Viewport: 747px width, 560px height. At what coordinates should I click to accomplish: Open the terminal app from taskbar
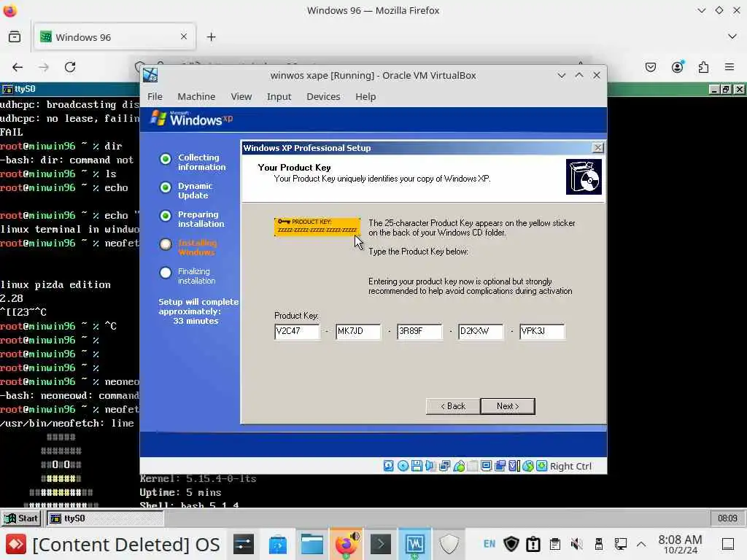[381, 544]
